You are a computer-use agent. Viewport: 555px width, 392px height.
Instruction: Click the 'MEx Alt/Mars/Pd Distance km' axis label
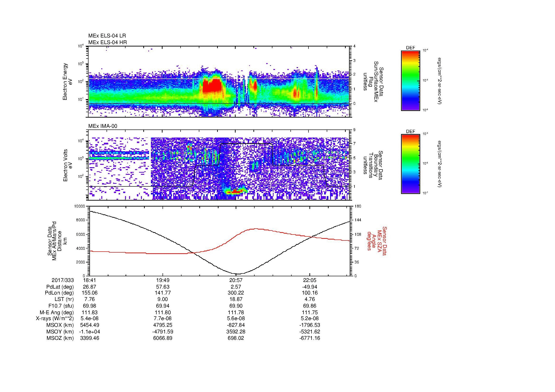57,241
